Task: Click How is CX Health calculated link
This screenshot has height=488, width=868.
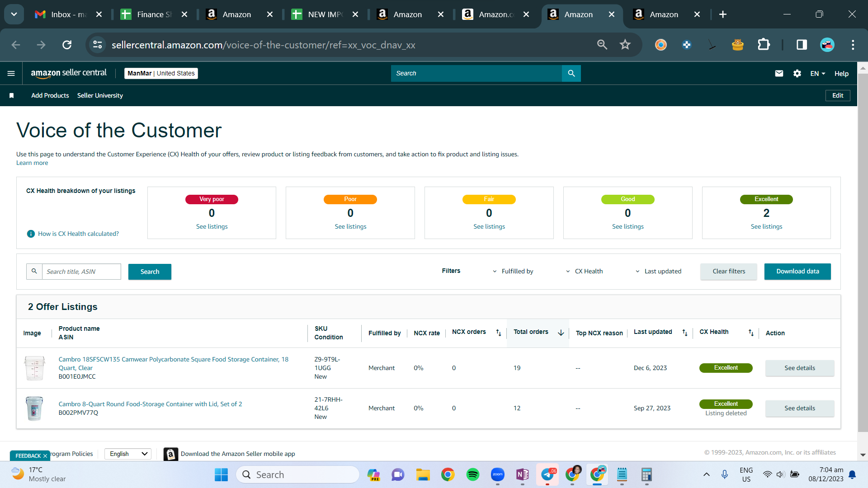Action: coord(78,234)
